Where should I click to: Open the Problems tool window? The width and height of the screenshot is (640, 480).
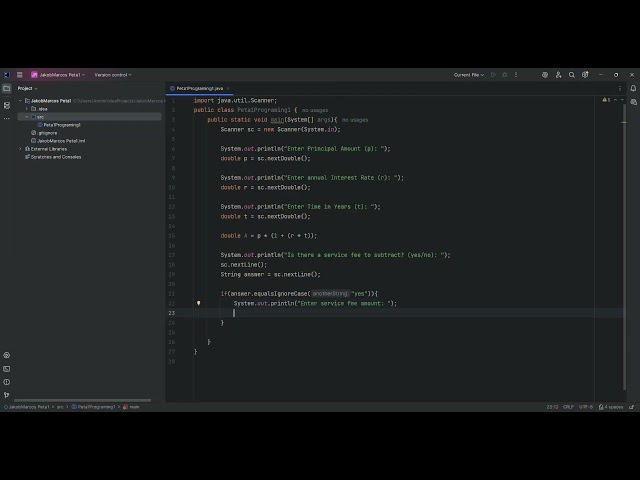7,382
